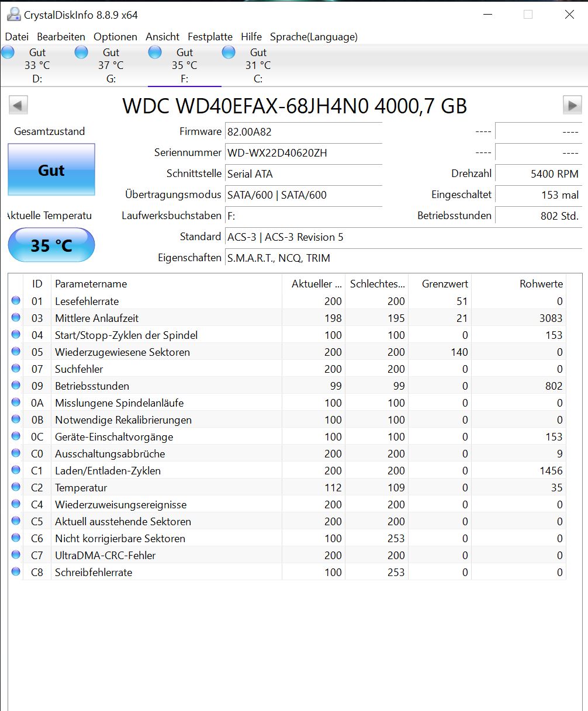Screen dimensions: 588x711
Task: Click status orb for Start/Stopp-Zyklen der Spindel
Action: (x=16, y=335)
